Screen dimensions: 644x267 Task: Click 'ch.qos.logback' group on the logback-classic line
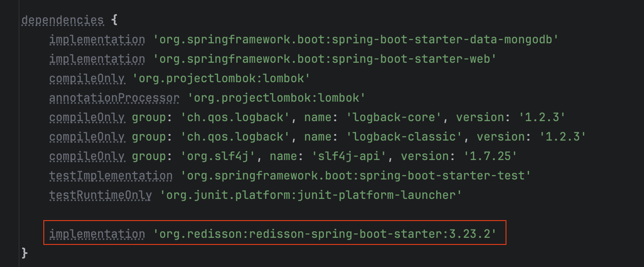tap(234, 137)
